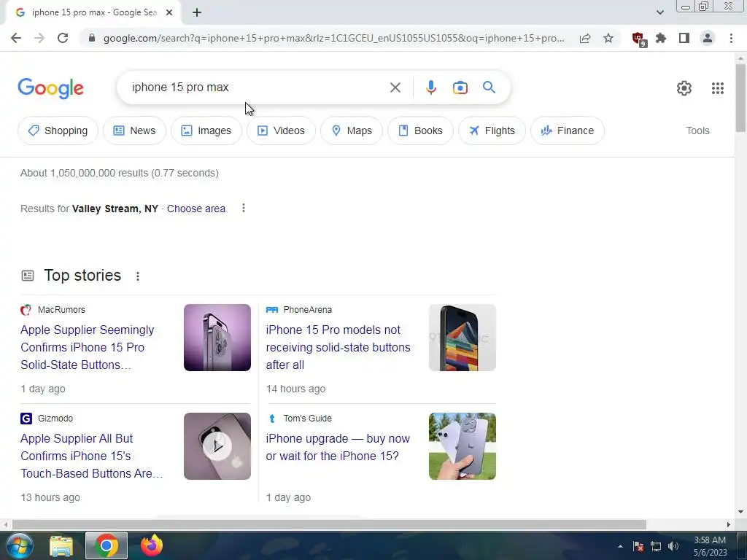
Task: Switch to Images results
Action: pos(206,131)
